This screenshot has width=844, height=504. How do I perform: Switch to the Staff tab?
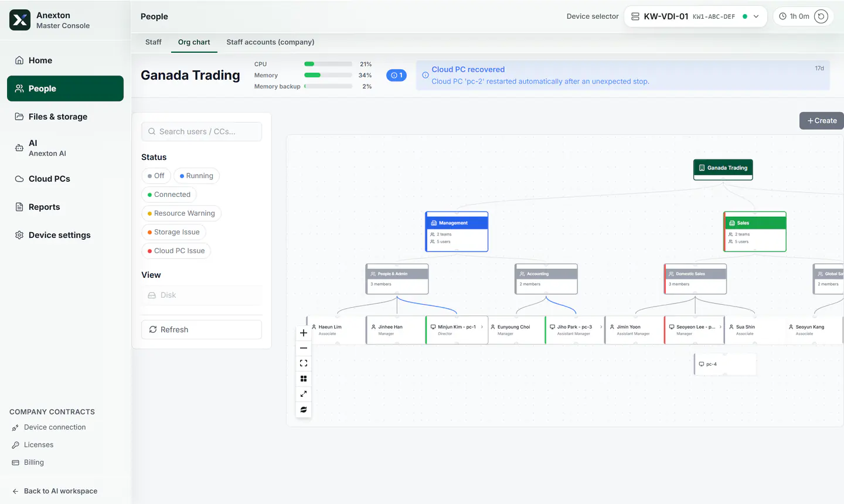point(154,42)
